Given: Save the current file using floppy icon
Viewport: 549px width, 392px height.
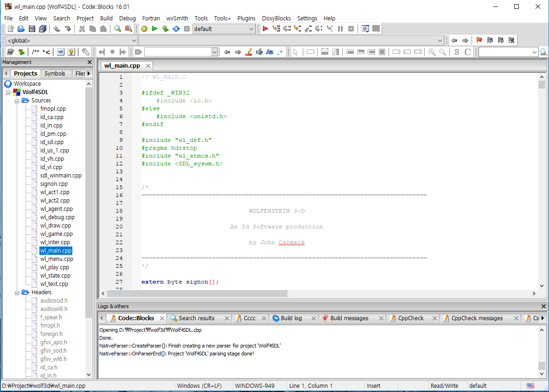Looking at the screenshot, I should coord(32,29).
